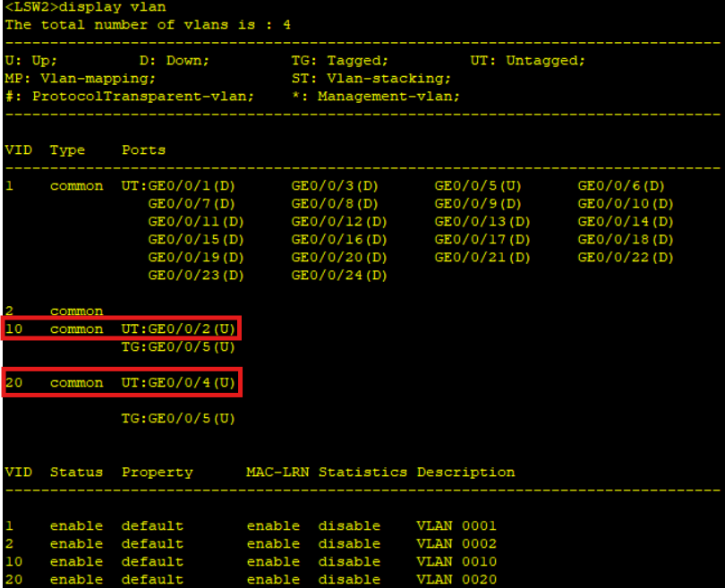Viewport: 725px width, 588px height.
Task: Click the '<LSW2>display vlan' command line
Action: tap(86, 7)
